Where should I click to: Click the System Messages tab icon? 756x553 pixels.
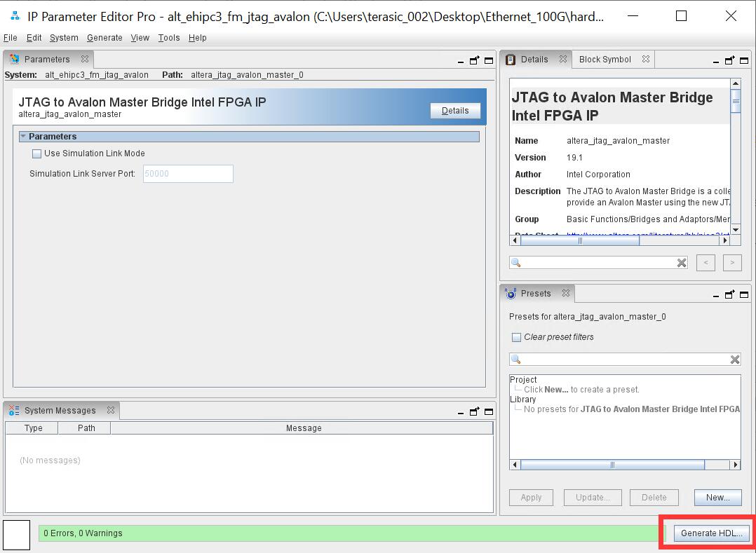[14, 411]
